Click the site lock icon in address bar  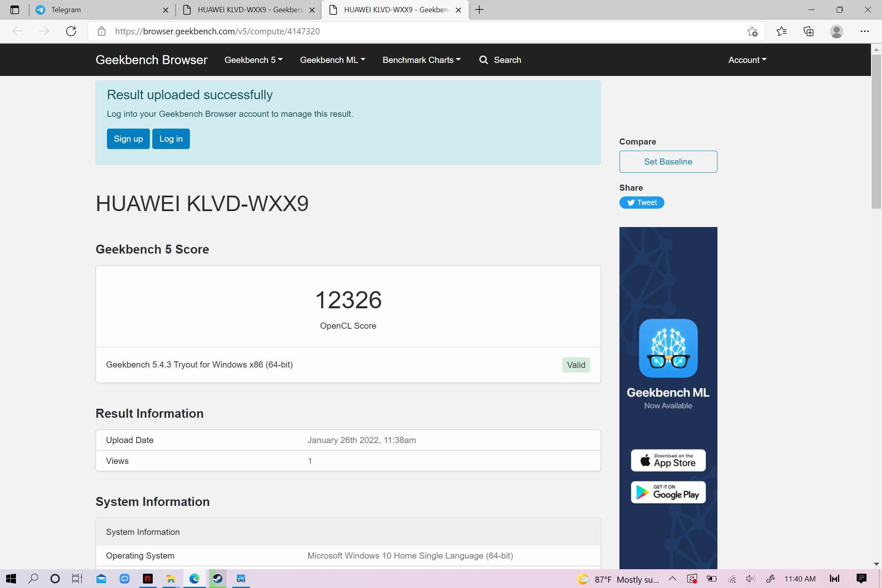[x=102, y=31]
